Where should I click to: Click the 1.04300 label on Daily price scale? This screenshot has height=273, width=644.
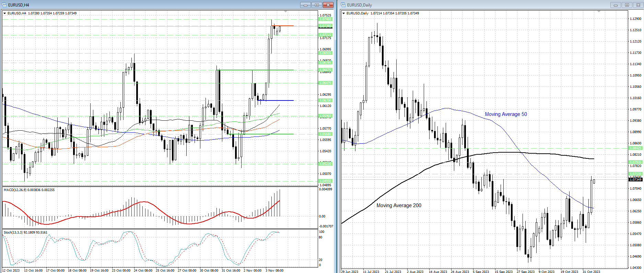coord(636,268)
